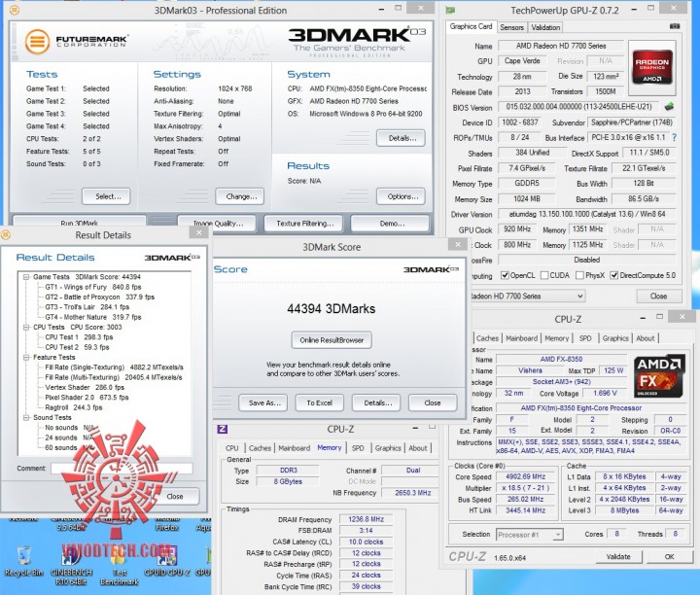The height and width of the screenshot is (595, 700).
Task: Collapse the CPU Tests tree node
Action: pos(26,328)
